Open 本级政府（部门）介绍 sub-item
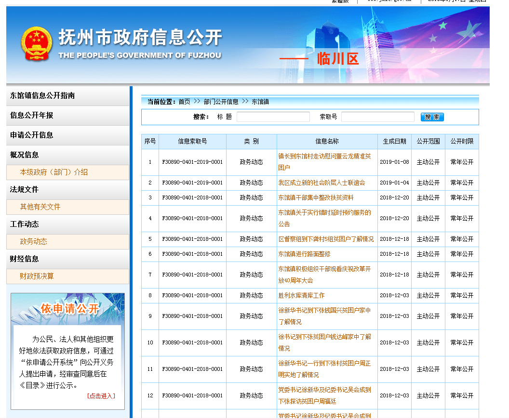This screenshot has height=420, width=509. tap(67, 172)
